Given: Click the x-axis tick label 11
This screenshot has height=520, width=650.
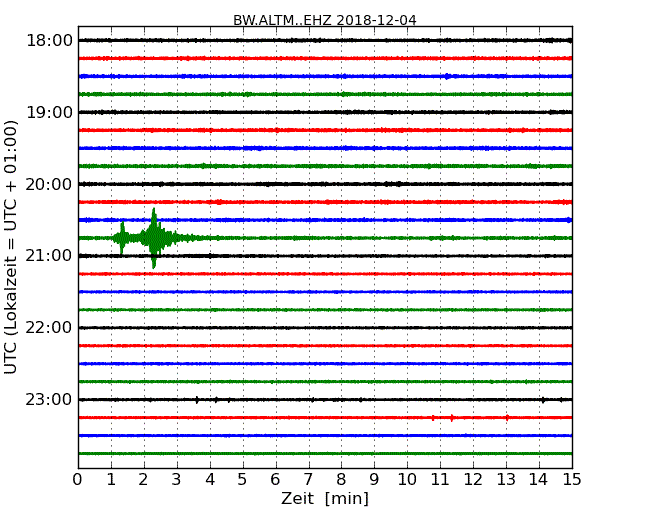Looking at the screenshot, I should [x=440, y=480].
